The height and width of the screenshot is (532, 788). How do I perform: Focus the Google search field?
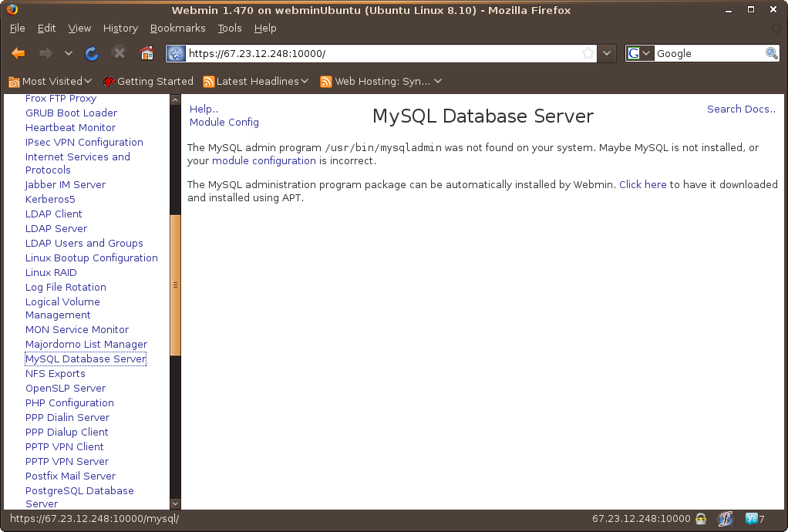(x=709, y=53)
